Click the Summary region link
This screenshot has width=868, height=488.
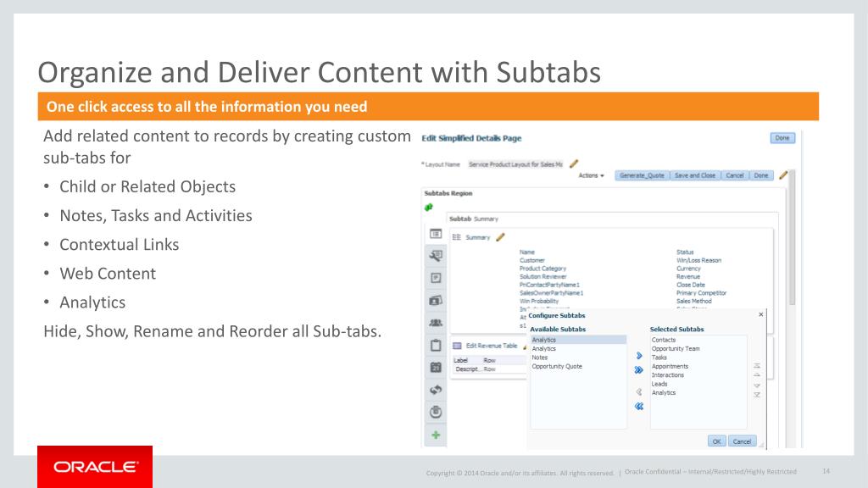[x=478, y=237]
